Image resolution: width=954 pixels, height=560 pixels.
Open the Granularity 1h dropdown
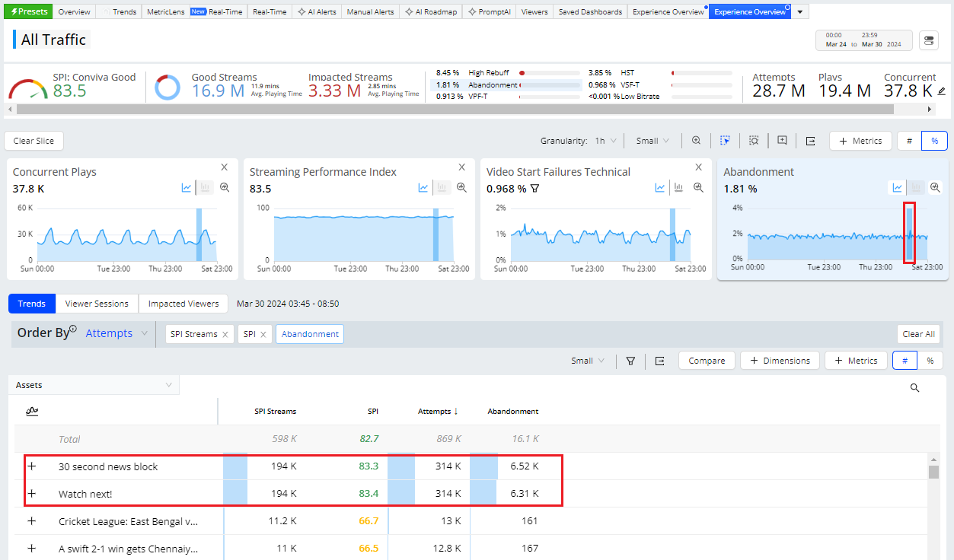(605, 141)
